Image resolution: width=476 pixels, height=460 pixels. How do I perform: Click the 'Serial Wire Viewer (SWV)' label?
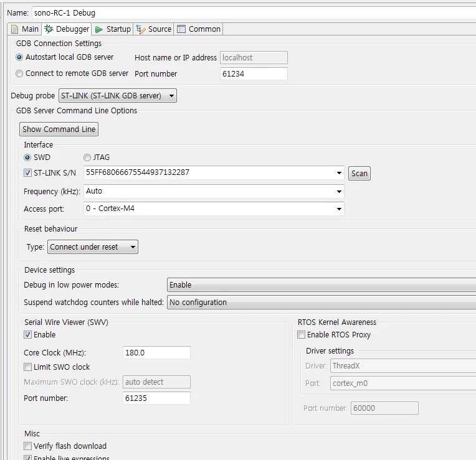[x=66, y=322]
